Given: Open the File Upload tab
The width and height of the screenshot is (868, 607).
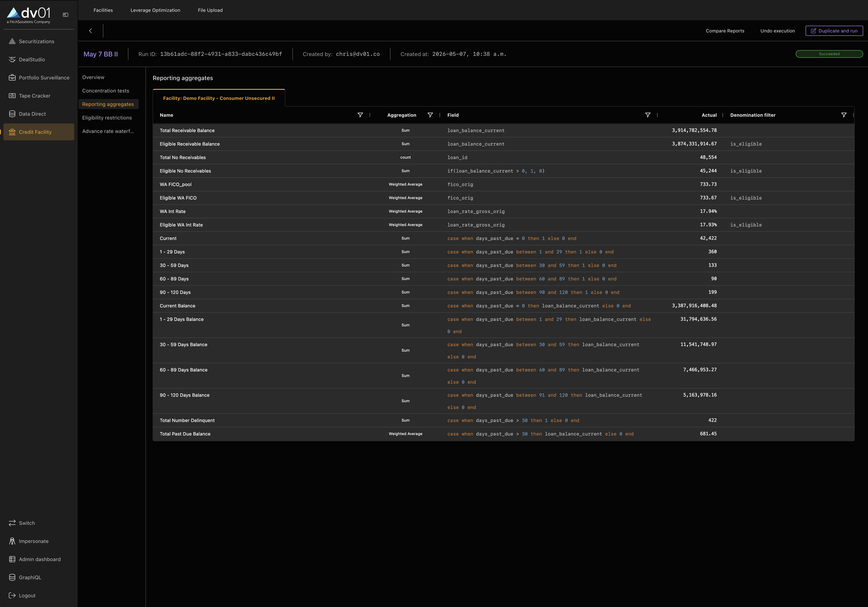Looking at the screenshot, I should coord(210,10).
